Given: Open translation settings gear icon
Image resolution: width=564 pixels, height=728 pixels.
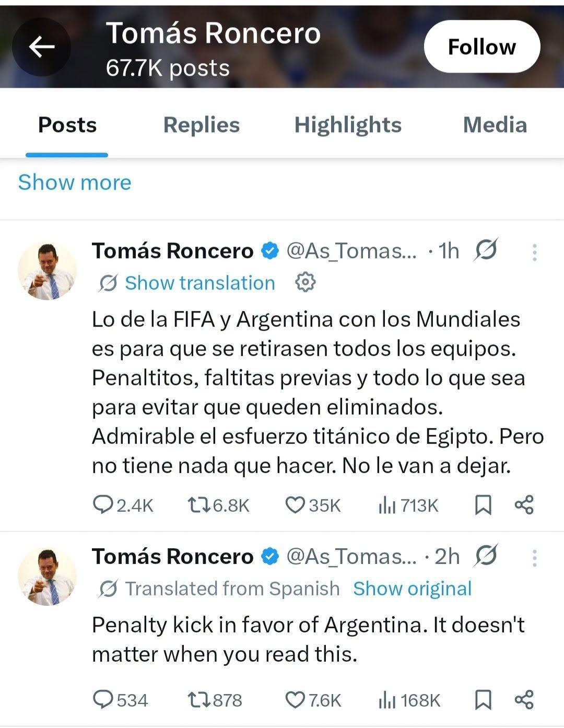Looking at the screenshot, I should pyautogui.click(x=305, y=282).
